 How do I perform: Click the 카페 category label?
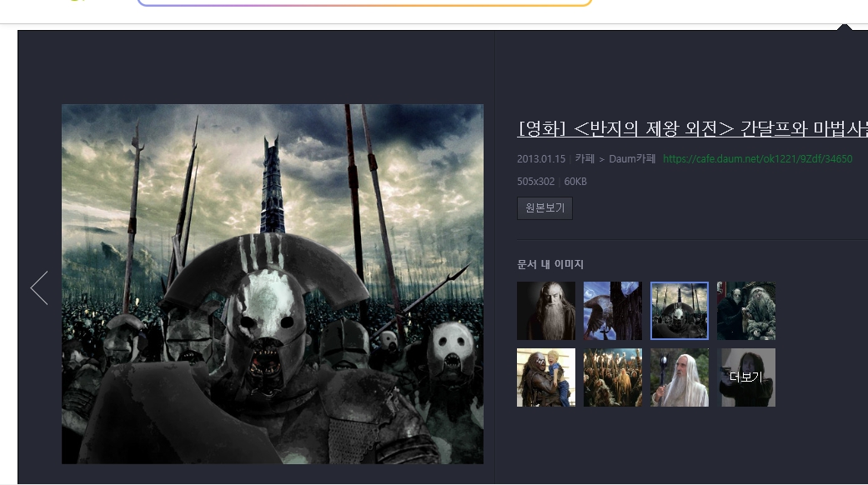[585, 158]
